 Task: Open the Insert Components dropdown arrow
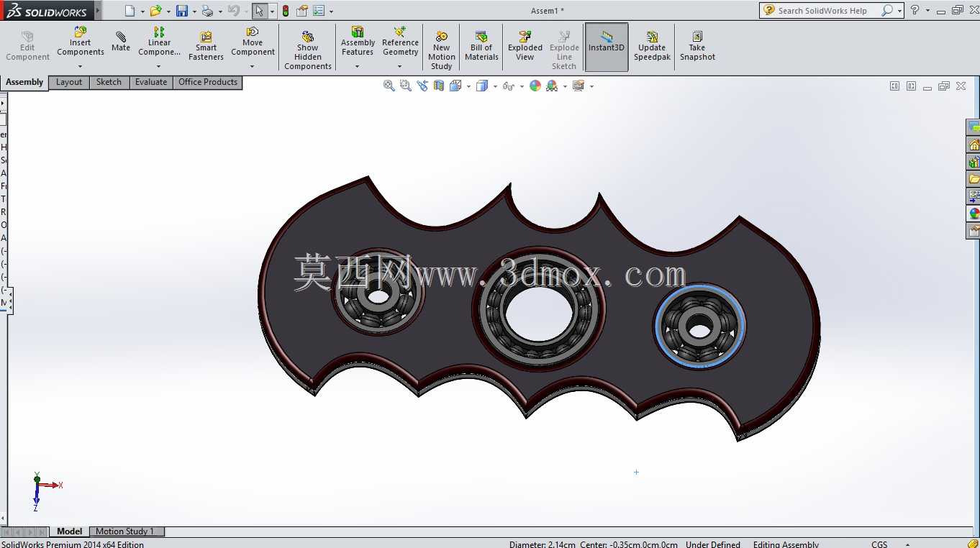80,67
